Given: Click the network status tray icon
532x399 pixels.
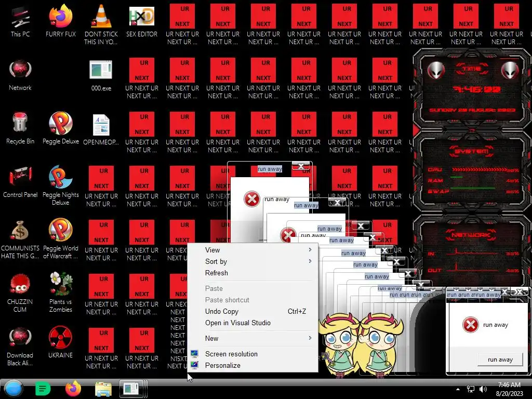Looking at the screenshot, I should [471, 389].
